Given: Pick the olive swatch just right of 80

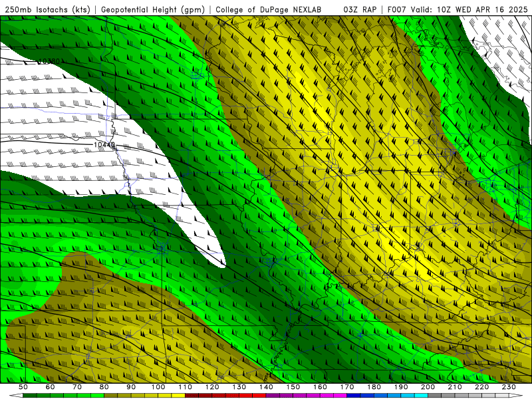Looking at the screenshot, I should coord(110,395).
